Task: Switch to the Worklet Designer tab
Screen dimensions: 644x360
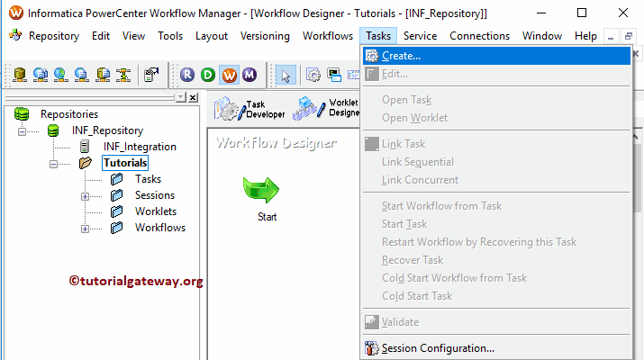Action: coord(325,107)
